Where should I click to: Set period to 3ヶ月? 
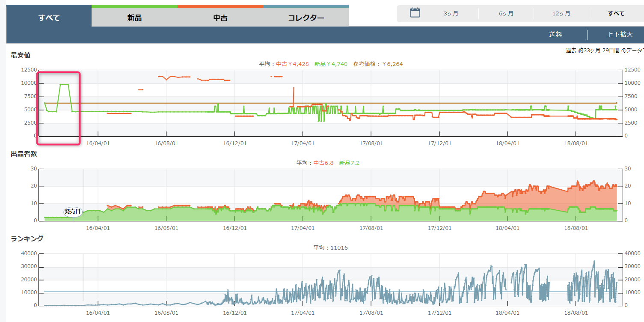point(451,14)
